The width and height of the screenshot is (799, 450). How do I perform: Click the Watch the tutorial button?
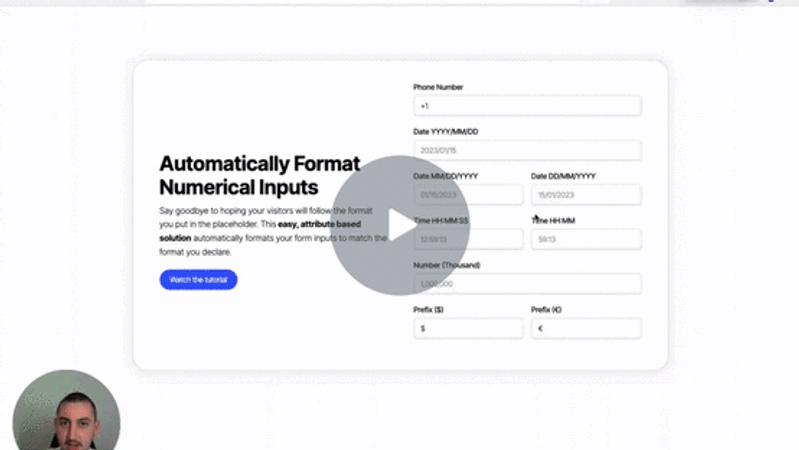coord(198,280)
